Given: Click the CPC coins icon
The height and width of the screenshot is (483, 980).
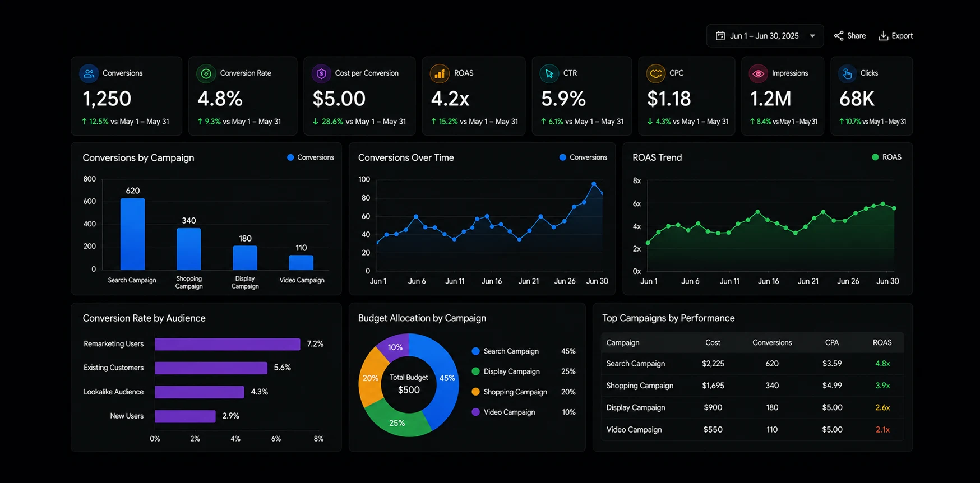Looking at the screenshot, I should click(x=655, y=73).
